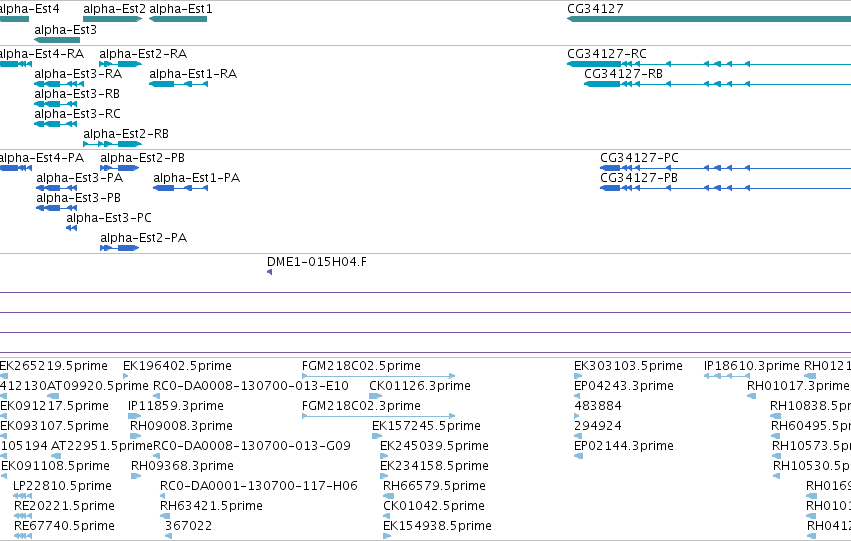Select the RC0-DA0008-130700-013-G09 label
851x541 pixels.
[x=252, y=446]
